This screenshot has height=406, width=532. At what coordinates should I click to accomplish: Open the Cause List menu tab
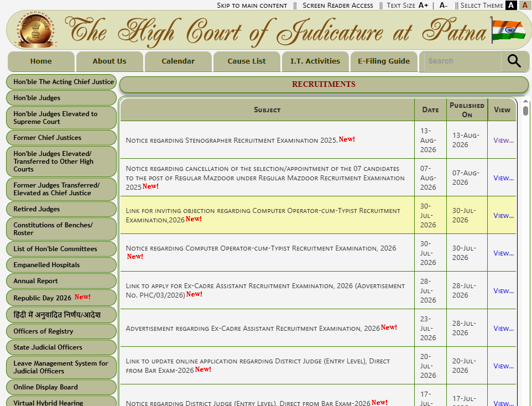(247, 61)
